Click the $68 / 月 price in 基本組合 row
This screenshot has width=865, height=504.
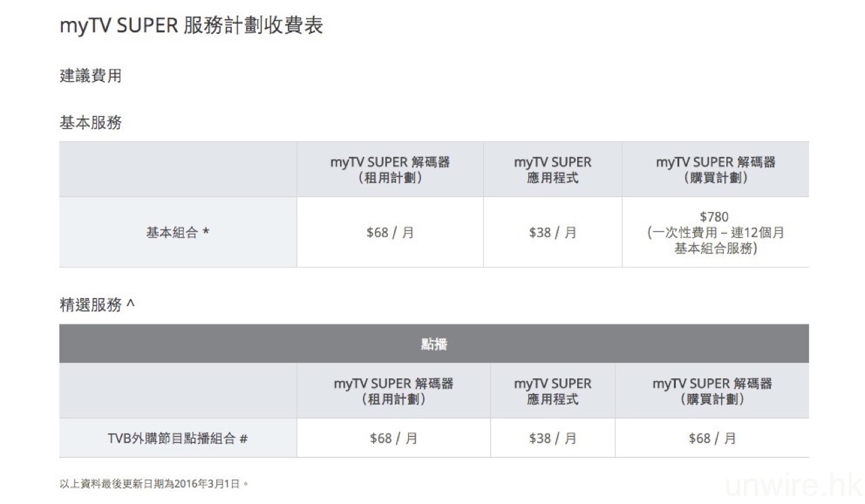pos(390,232)
